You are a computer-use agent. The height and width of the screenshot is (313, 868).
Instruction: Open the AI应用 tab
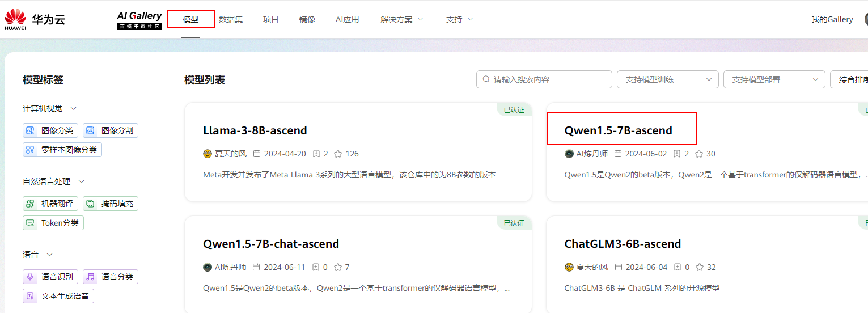tap(347, 19)
